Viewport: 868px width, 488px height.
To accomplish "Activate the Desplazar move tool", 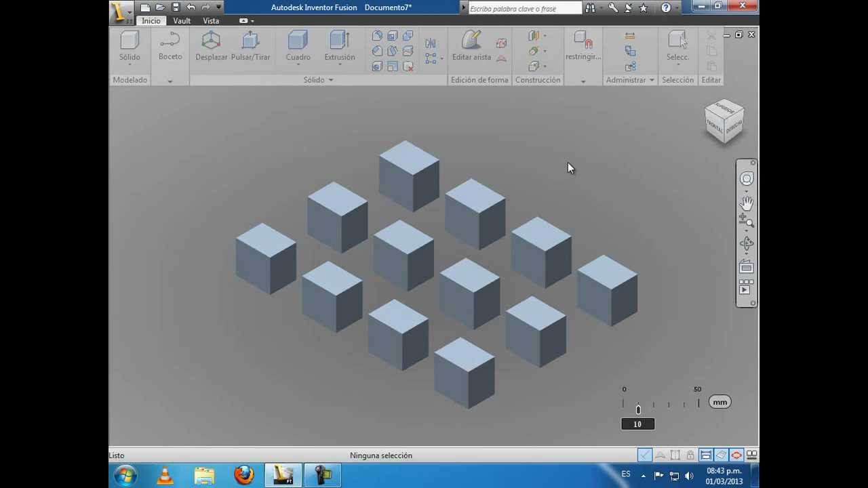I will pyautogui.click(x=211, y=46).
